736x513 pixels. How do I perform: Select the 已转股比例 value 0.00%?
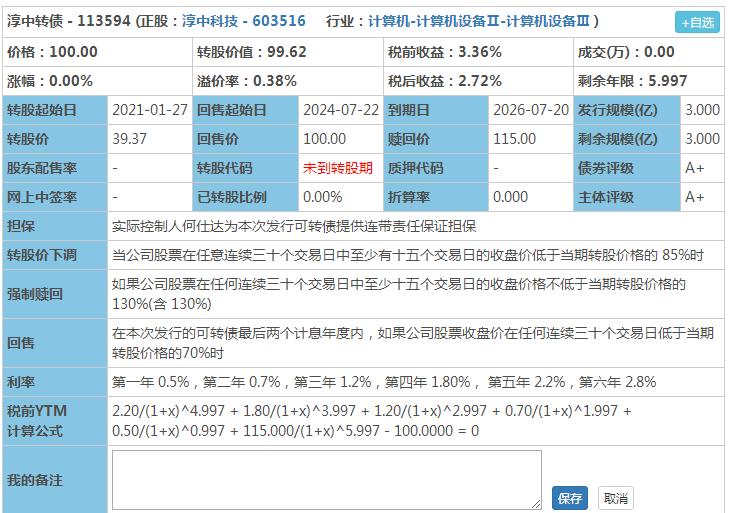(x=322, y=197)
